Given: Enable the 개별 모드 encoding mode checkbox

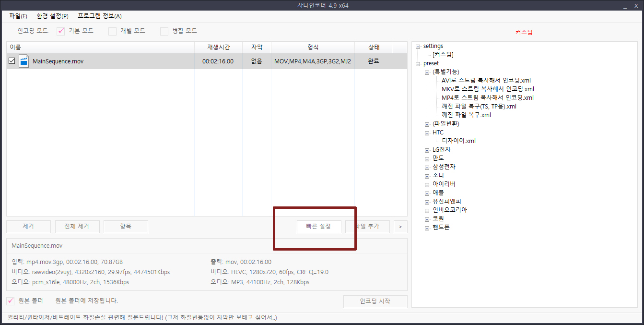Looking at the screenshot, I should pos(113,31).
